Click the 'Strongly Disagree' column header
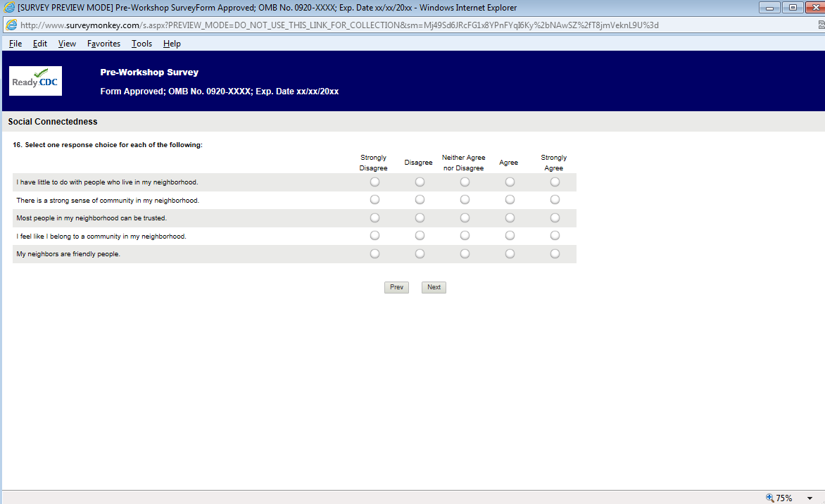 (374, 163)
